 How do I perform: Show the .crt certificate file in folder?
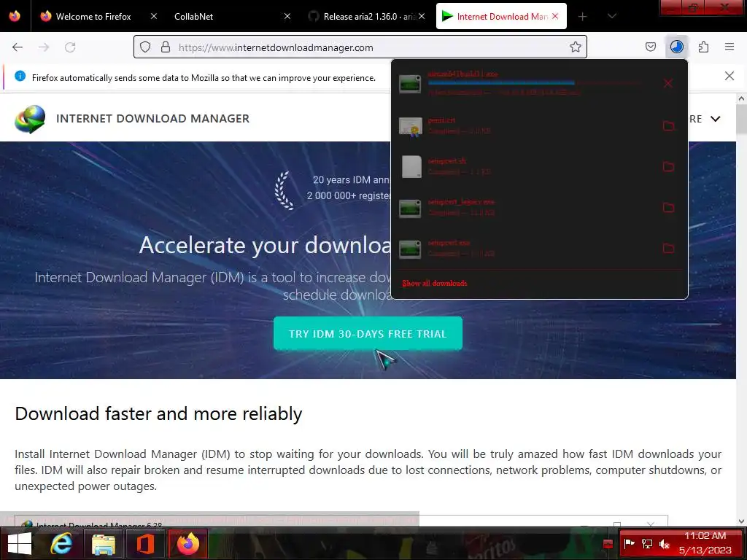pyautogui.click(x=668, y=125)
